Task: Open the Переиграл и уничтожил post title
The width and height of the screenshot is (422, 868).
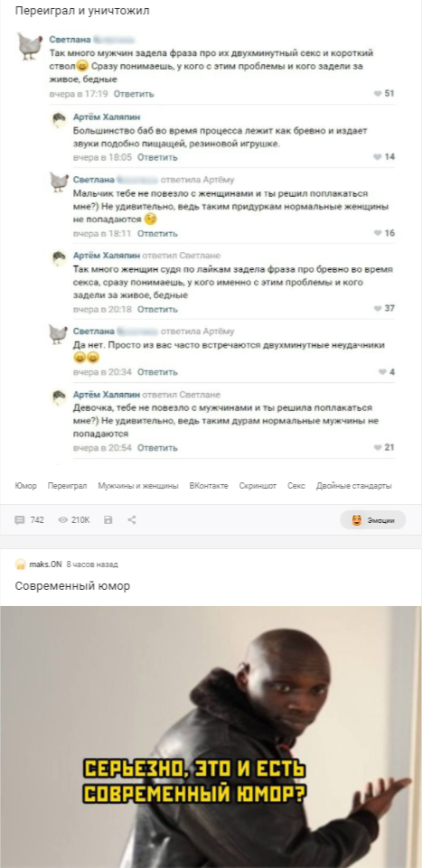Action: (x=82, y=11)
